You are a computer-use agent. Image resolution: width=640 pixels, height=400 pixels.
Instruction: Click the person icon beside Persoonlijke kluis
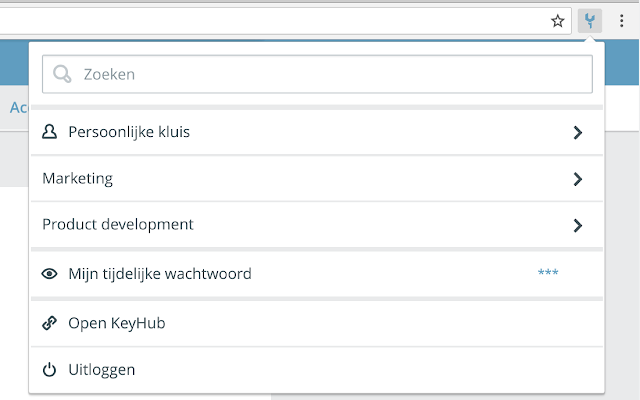click(x=50, y=132)
